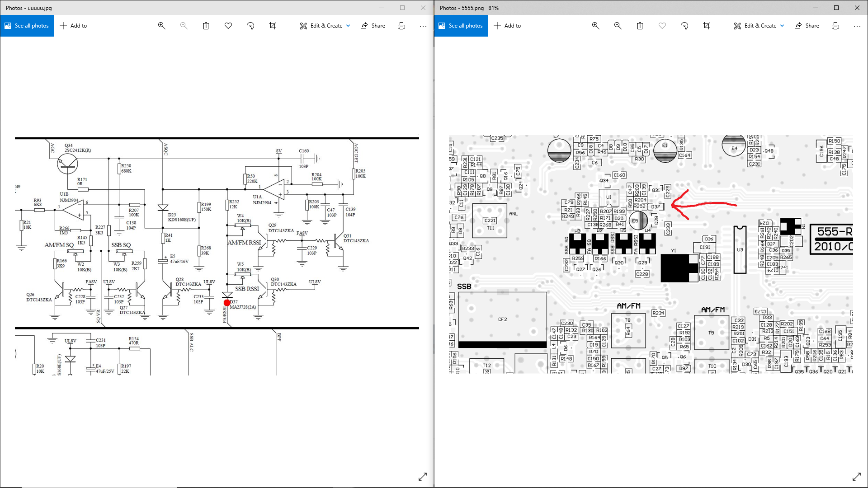Enter fullscreen in left Photos window
Screen dimensions: 868x488
423,477
